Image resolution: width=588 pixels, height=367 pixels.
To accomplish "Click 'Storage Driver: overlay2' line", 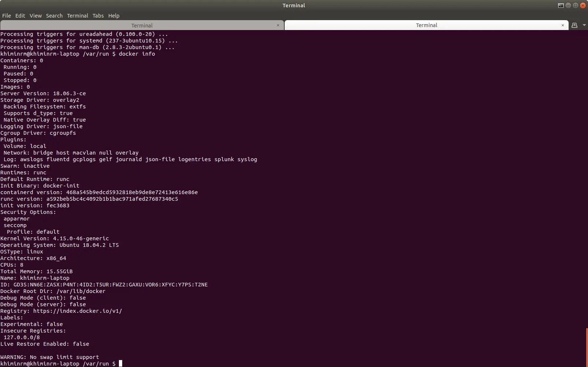I will tap(40, 100).
